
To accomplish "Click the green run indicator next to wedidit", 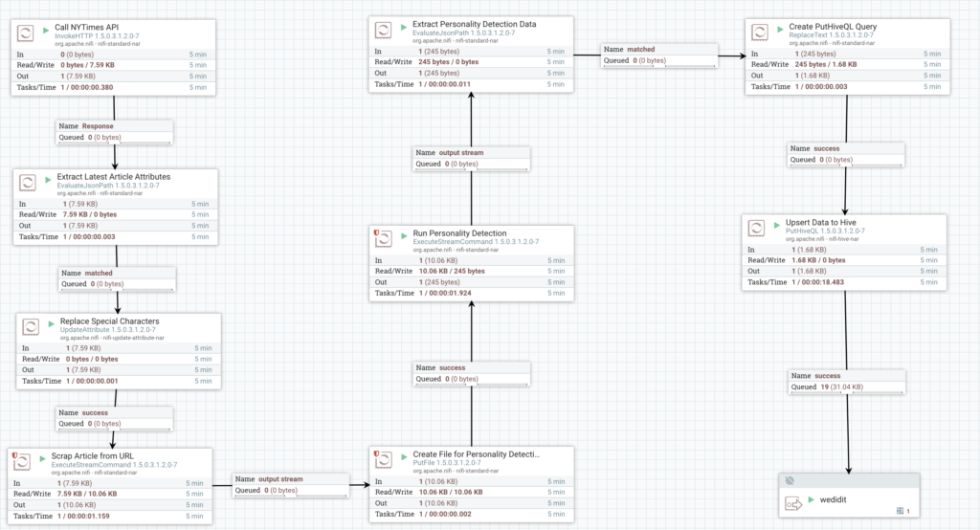I will pos(812,500).
